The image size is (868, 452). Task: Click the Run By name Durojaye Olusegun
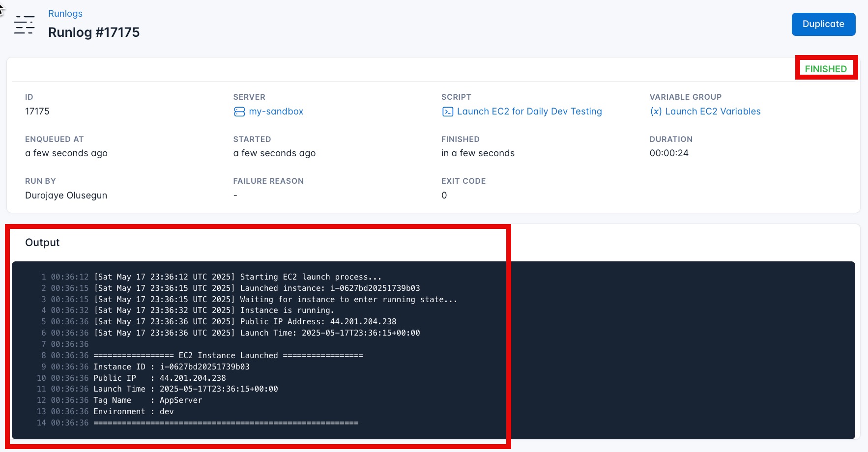66,195
